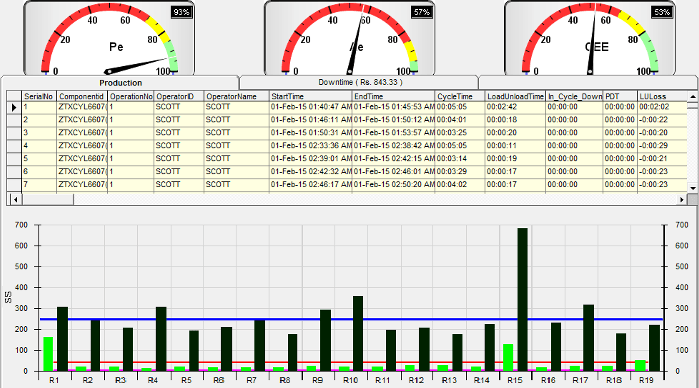Click the OEE gauge 53% readout

coord(662,12)
